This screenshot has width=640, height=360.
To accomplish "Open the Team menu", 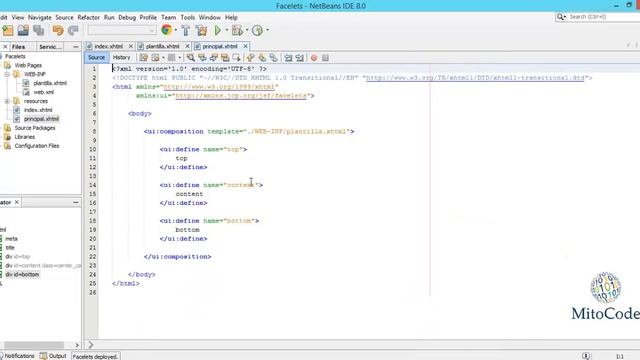I will tap(168, 18).
